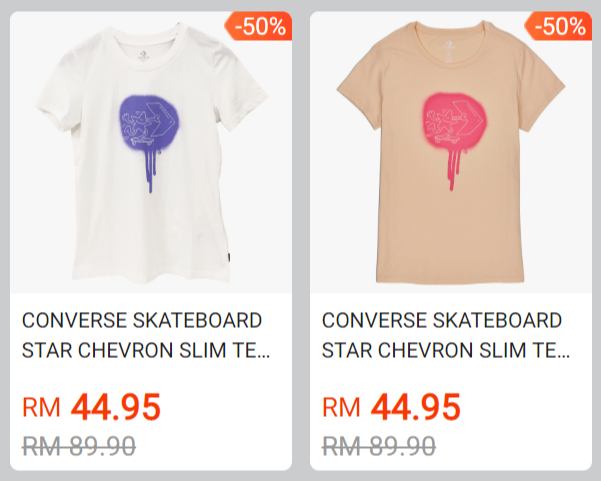Click the pink spray-paint graphic on beige tee
601x481 pixels.
pos(454,141)
